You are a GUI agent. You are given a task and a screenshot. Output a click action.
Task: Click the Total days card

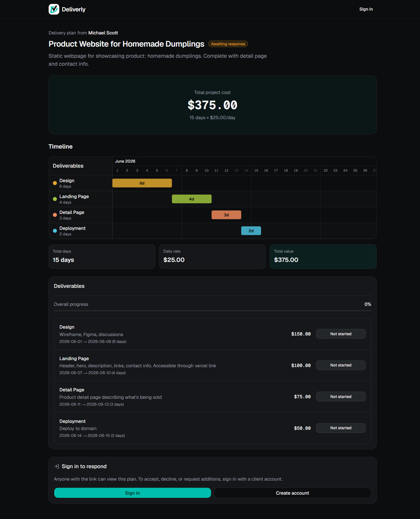(102, 257)
